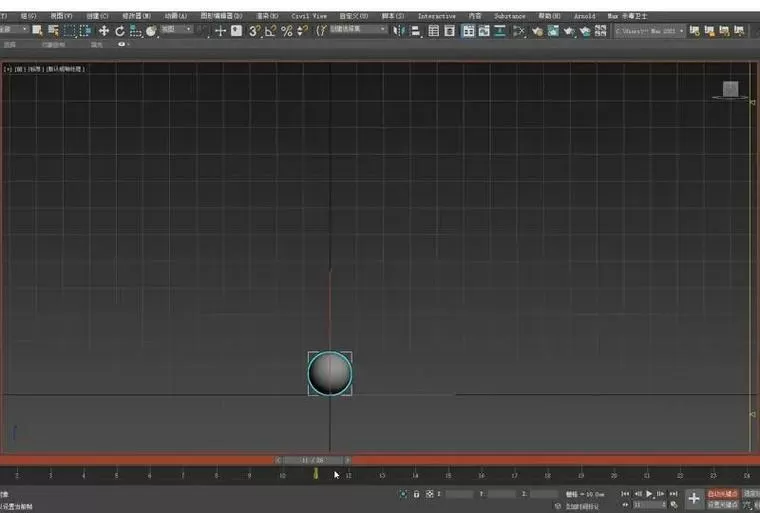Click the Align tool icon
The width and height of the screenshot is (760, 513).
(x=415, y=32)
